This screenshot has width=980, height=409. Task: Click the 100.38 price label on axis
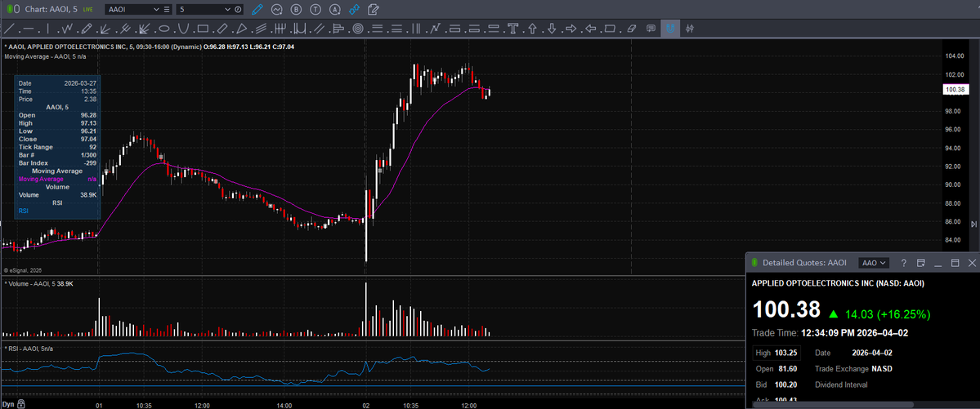[955, 90]
